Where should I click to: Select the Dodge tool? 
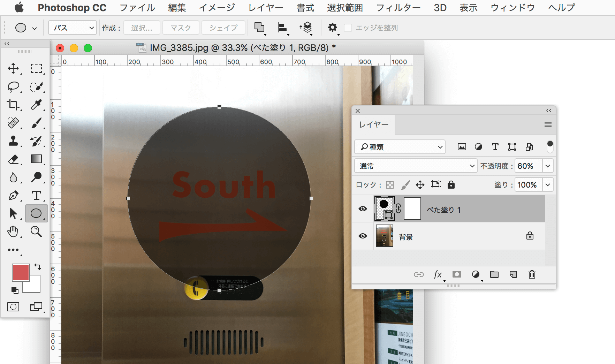[x=36, y=177]
